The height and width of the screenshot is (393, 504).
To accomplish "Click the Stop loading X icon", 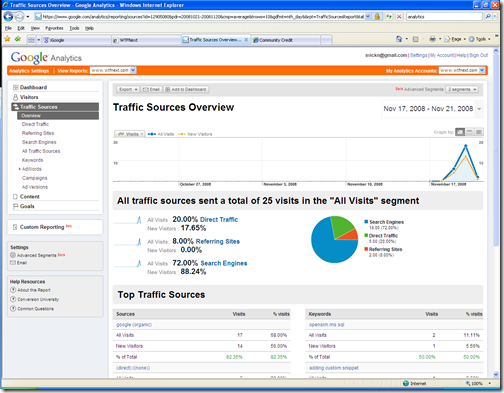I will click(399, 16).
